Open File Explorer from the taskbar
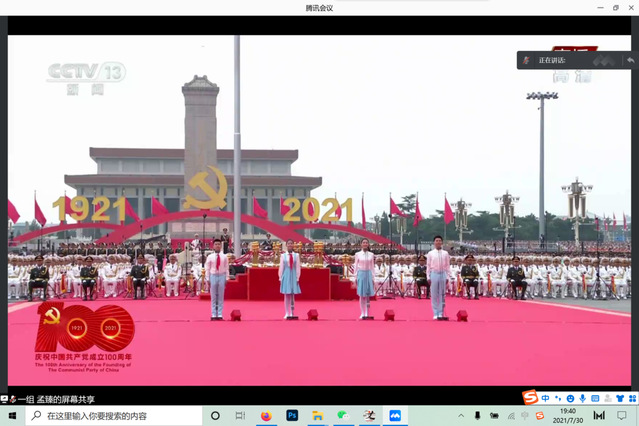The image size is (639, 426). point(318,415)
